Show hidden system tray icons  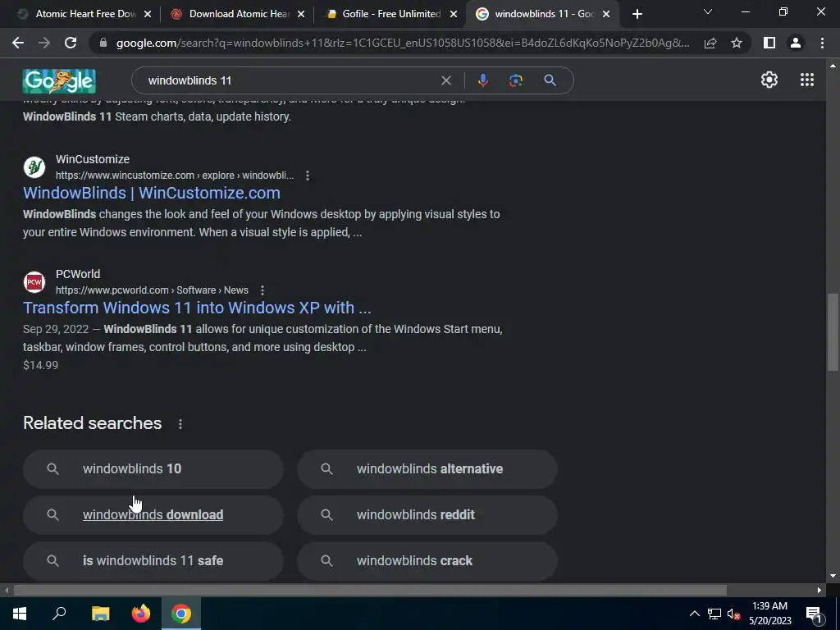(694, 614)
